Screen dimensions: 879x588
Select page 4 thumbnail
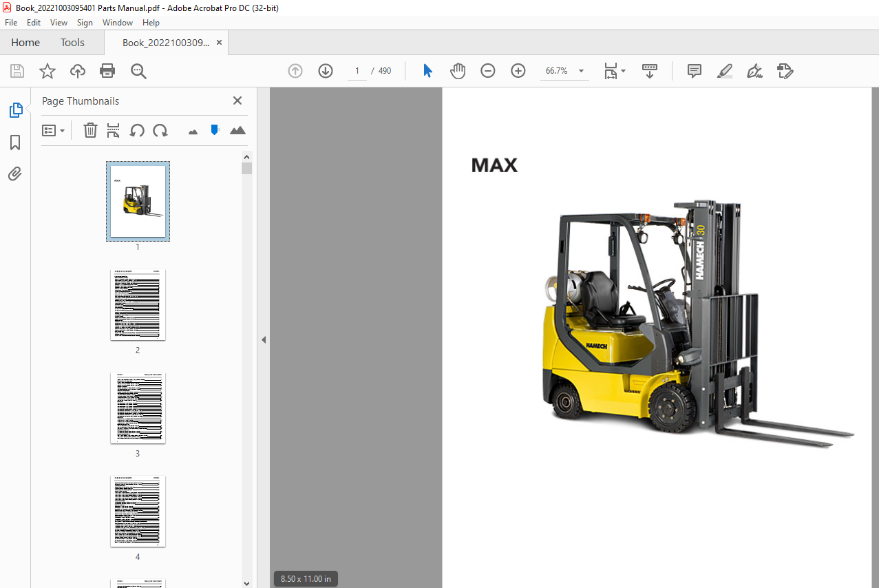[x=138, y=511]
